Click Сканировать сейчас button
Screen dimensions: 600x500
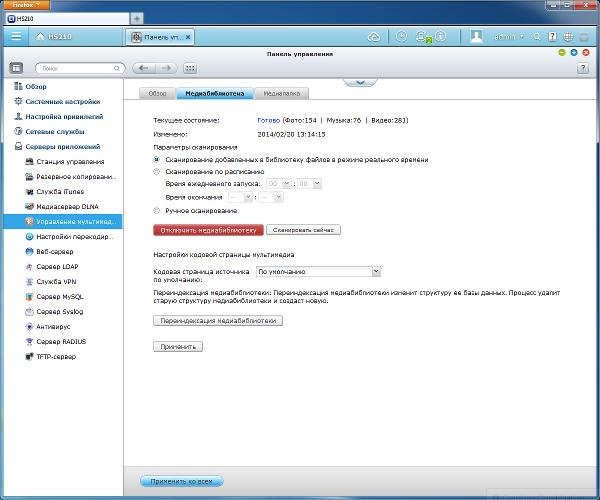point(303,230)
